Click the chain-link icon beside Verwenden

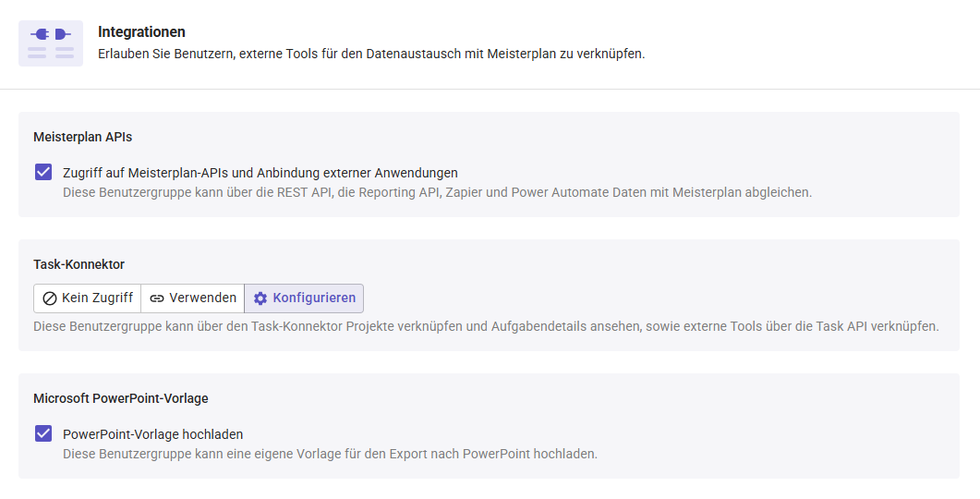pos(157,298)
